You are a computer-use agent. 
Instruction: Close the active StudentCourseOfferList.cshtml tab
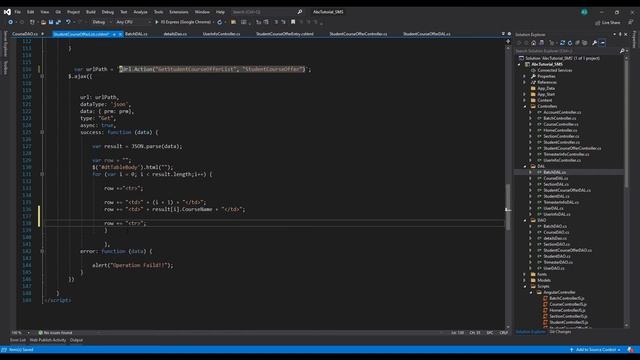tap(120, 34)
